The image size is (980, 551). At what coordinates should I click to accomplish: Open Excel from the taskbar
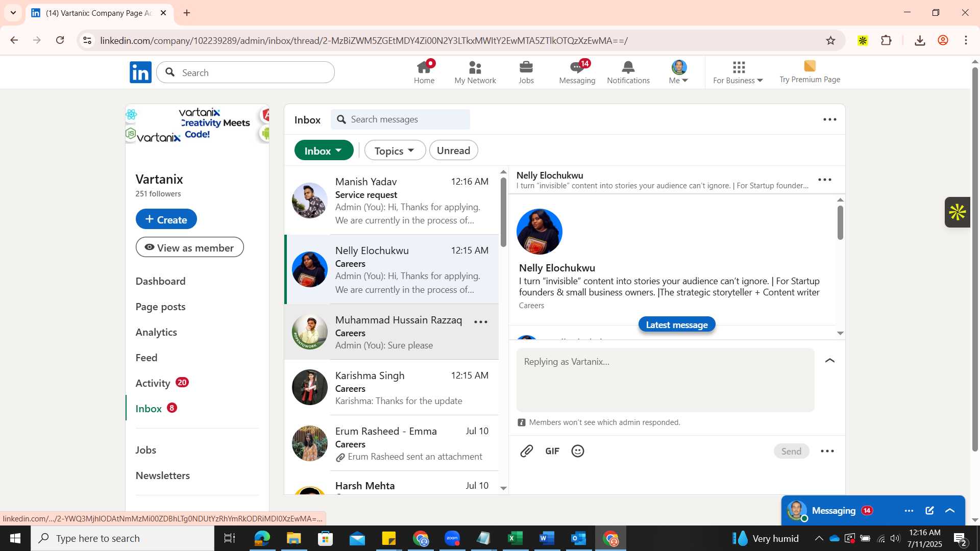[515, 538]
